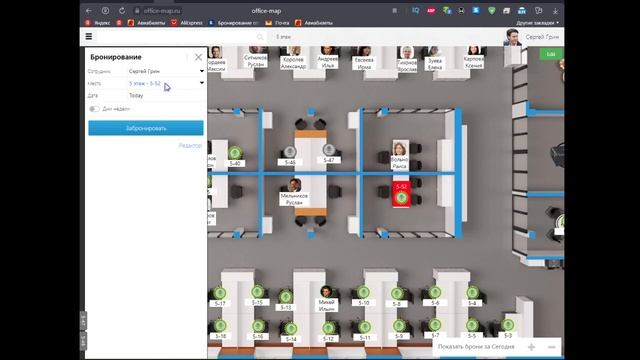Click the green button at map top-right
Image resolution: width=640 pixels, height=360 pixels.
[551, 54]
